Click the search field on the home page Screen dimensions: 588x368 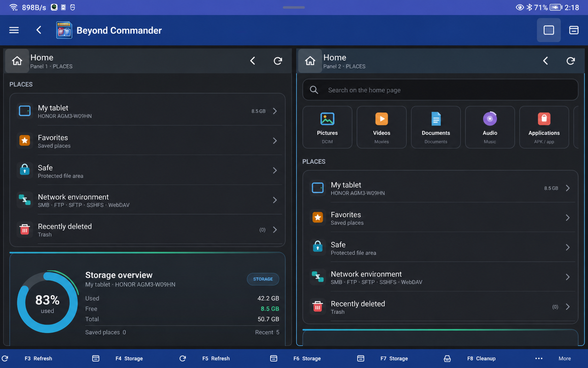440,90
